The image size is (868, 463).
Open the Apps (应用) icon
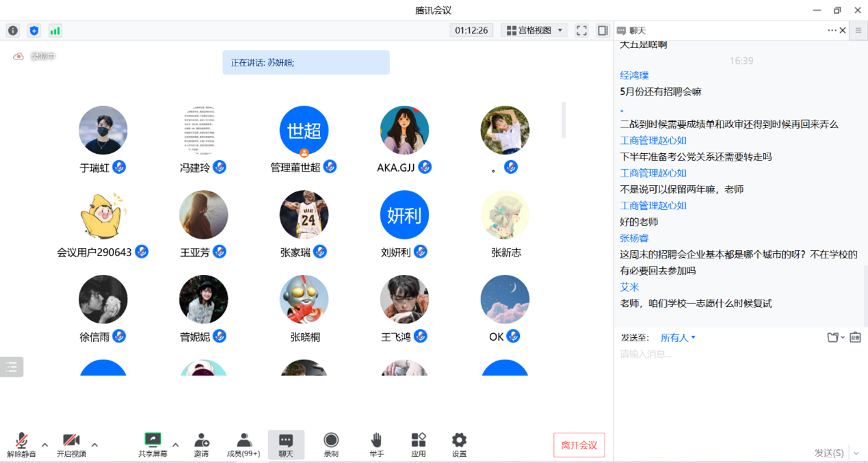tap(418, 444)
